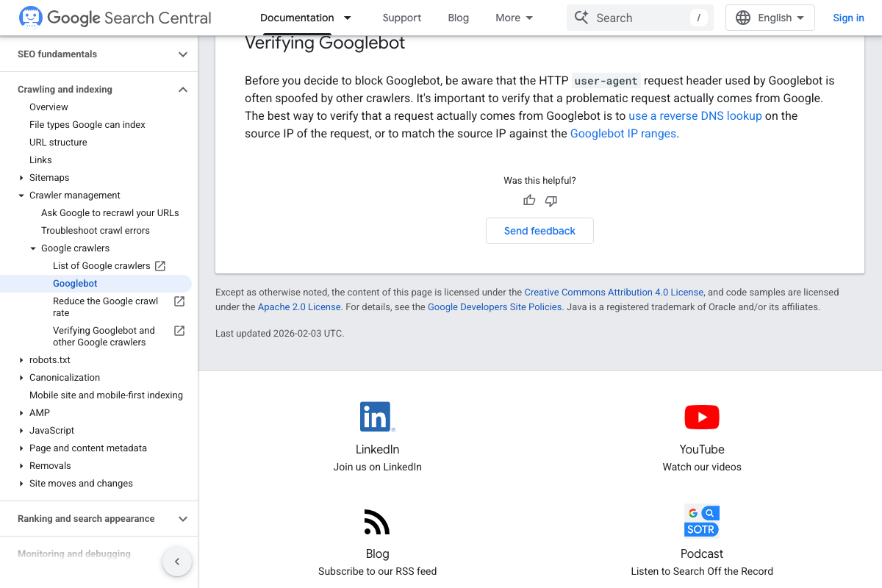Open external link icon beside List of Google crawlers
The height and width of the screenshot is (588, 882).
tap(160, 266)
